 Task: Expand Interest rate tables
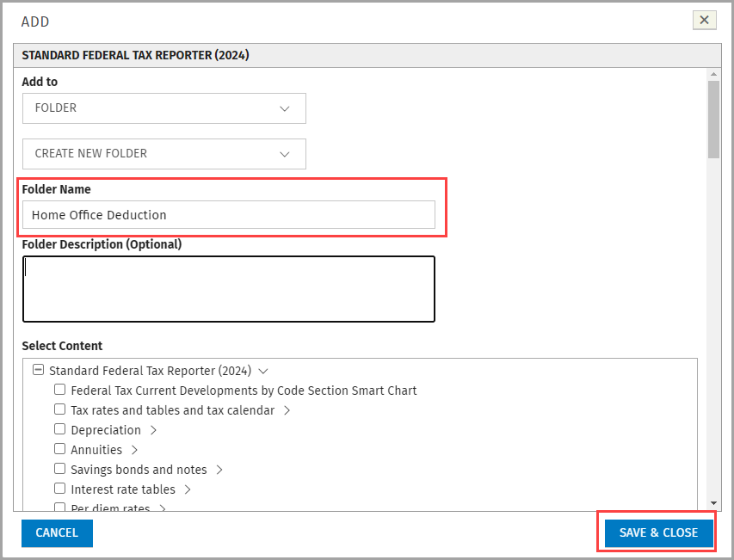click(188, 489)
